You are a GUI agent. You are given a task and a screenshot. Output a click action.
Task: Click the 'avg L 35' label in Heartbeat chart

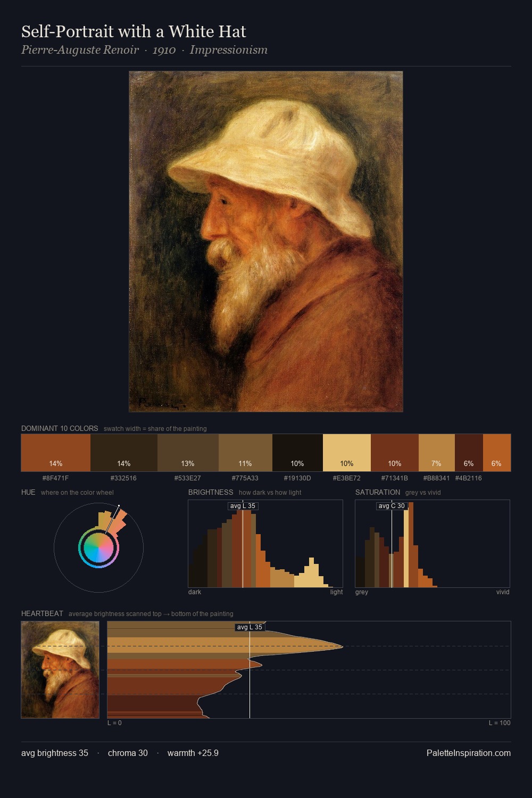[250, 627]
